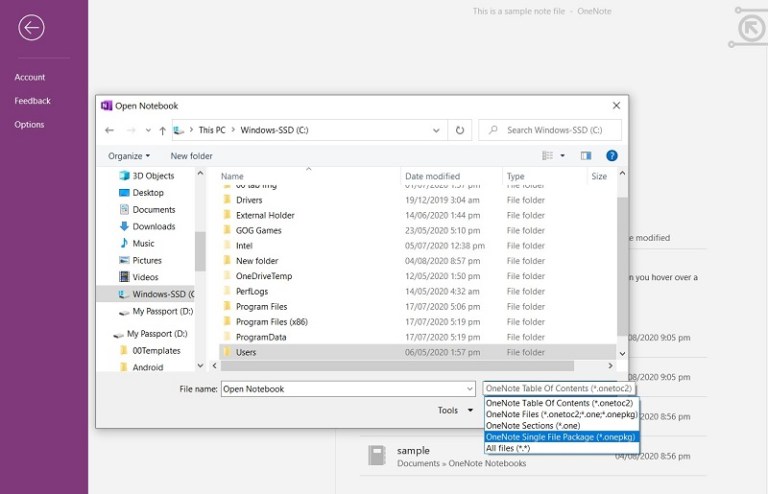Click scroll-left arrow of file list
This screenshot has height=494, width=768.
tap(215, 366)
